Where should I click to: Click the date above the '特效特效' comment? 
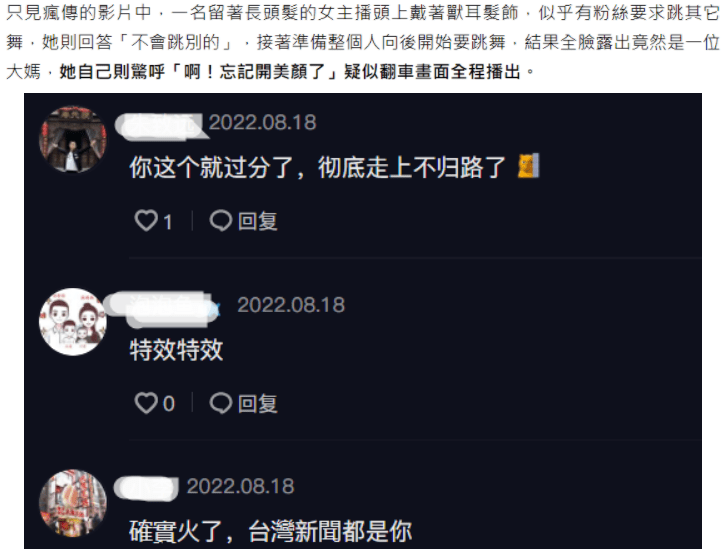coord(291,305)
